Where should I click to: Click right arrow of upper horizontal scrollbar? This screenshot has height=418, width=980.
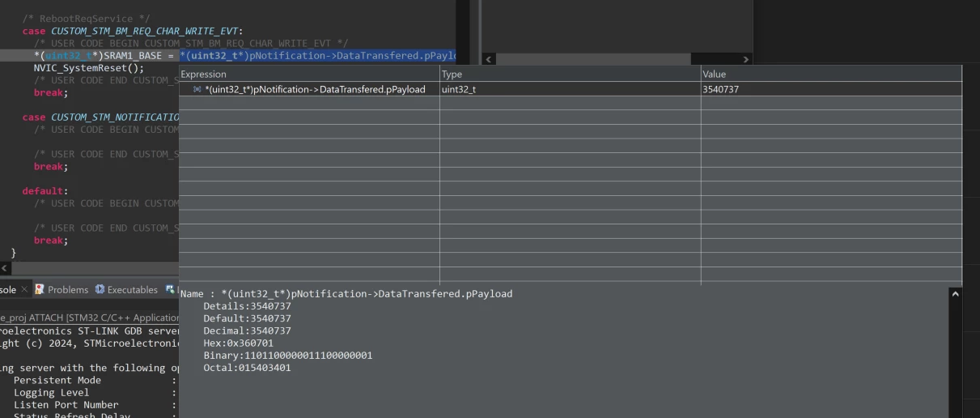[x=746, y=59]
